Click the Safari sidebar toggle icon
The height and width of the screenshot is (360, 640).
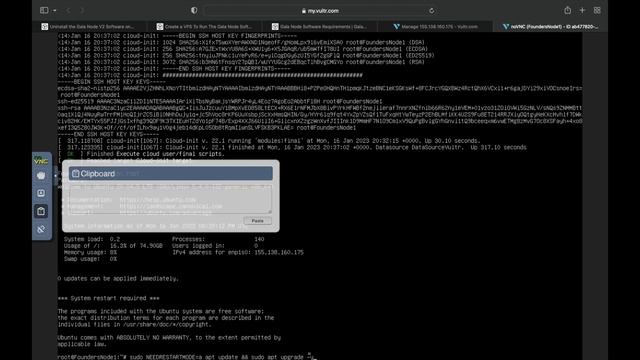(44, 10)
